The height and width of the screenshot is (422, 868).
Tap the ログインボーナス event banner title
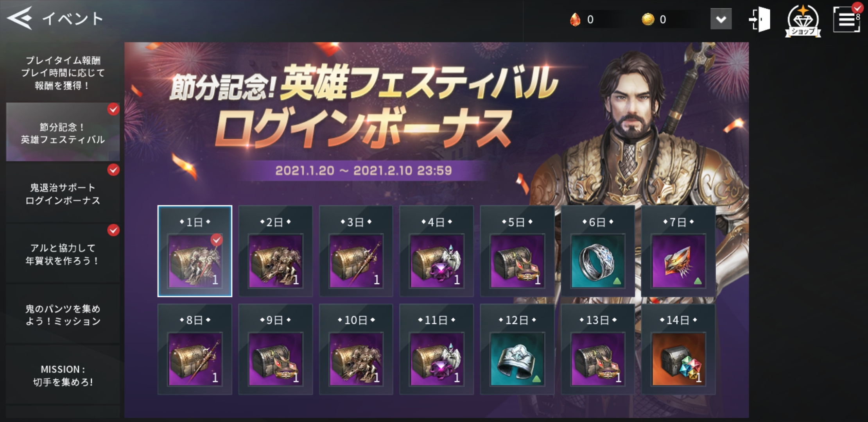[x=363, y=127]
